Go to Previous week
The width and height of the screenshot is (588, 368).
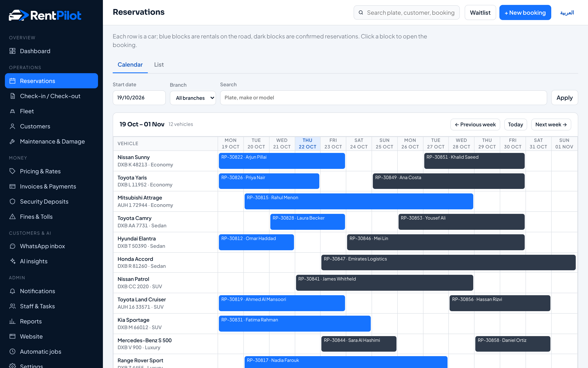tap(475, 124)
